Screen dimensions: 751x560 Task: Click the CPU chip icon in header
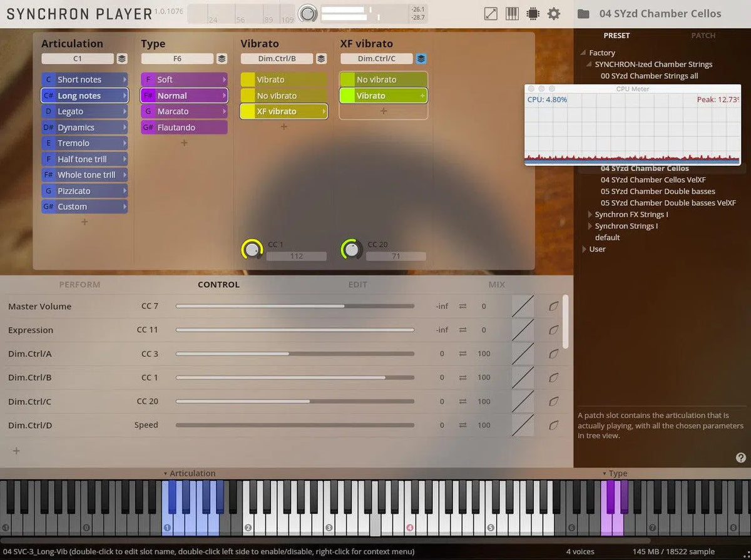[x=533, y=14]
